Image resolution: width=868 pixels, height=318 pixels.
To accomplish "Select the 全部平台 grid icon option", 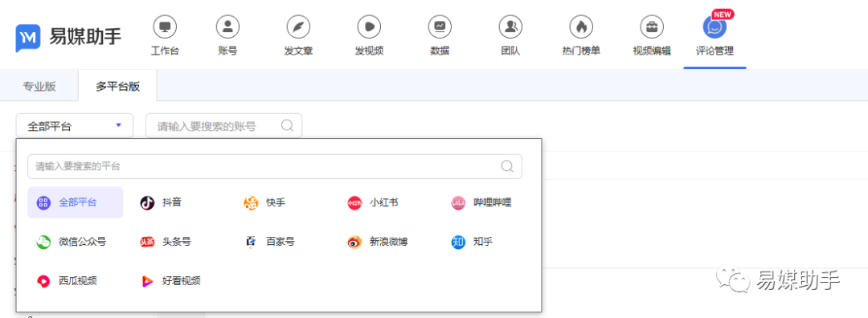I will (76, 202).
